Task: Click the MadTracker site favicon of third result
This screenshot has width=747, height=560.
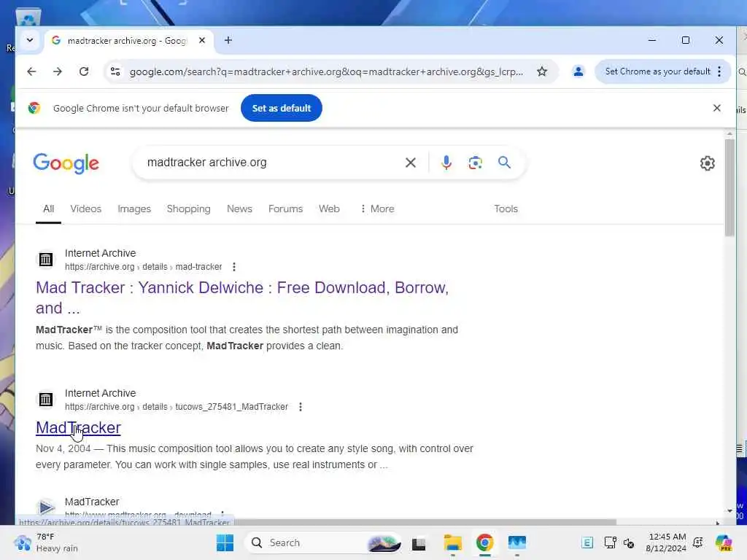Action: [46, 507]
